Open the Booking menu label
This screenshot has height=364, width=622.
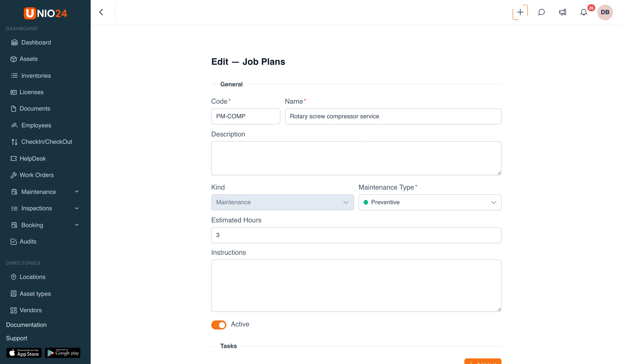[x=32, y=225]
